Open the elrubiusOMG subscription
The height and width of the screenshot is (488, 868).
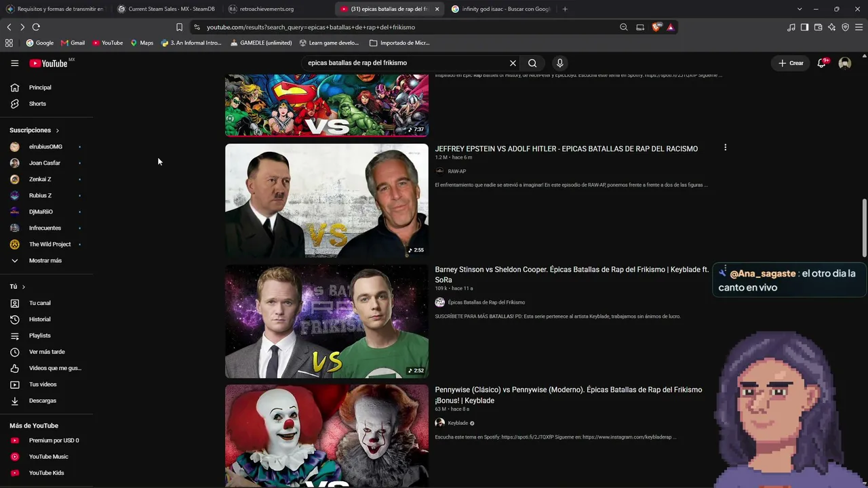click(x=47, y=146)
